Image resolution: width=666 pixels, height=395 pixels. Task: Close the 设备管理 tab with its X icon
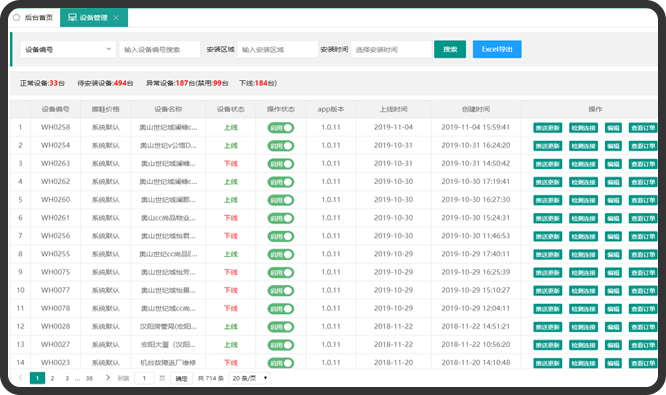click(x=116, y=17)
